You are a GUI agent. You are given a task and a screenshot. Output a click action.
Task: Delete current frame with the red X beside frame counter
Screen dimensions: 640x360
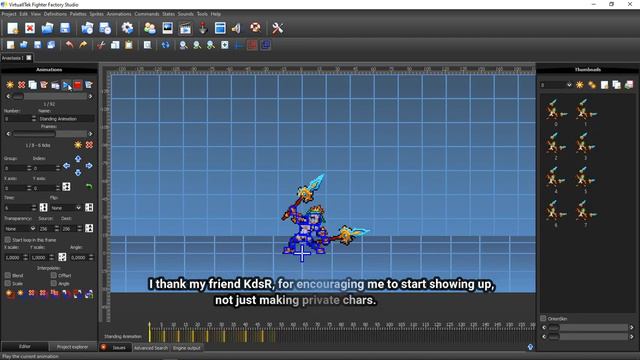pyautogui.click(x=89, y=145)
